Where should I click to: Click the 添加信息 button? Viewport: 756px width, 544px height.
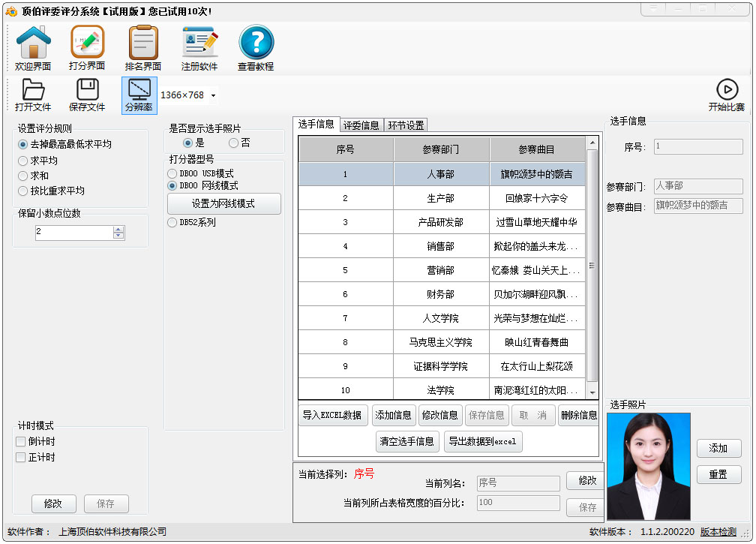point(394,415)
